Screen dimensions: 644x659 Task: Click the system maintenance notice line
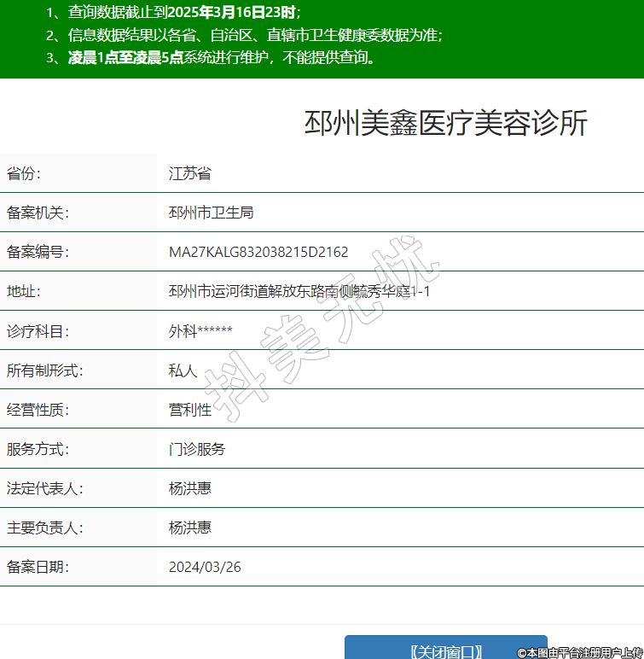point(211,58)
